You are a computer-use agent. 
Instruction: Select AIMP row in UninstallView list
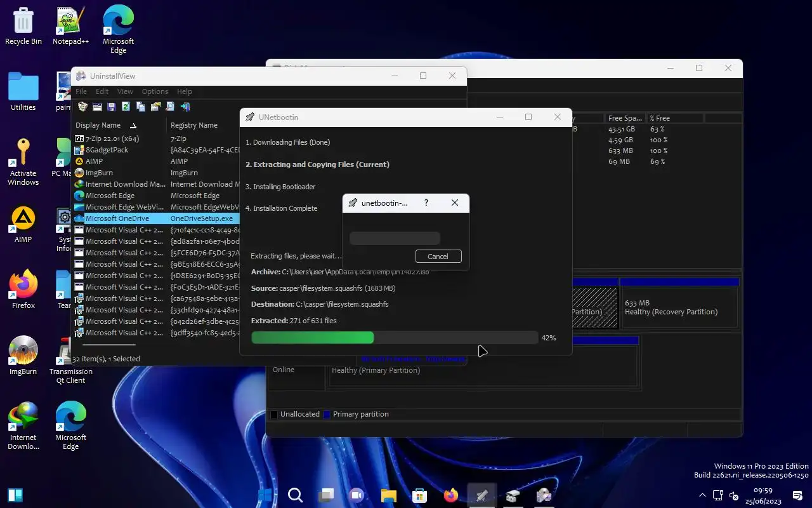[x=156, y=161]
